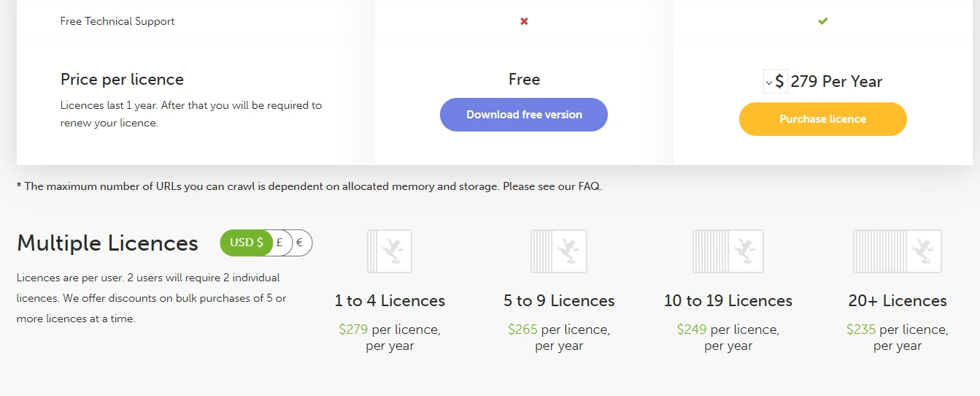Screen dimensions: 980x396
Task: Click the 20+ Licences frog icon
Action: point(898,251)
